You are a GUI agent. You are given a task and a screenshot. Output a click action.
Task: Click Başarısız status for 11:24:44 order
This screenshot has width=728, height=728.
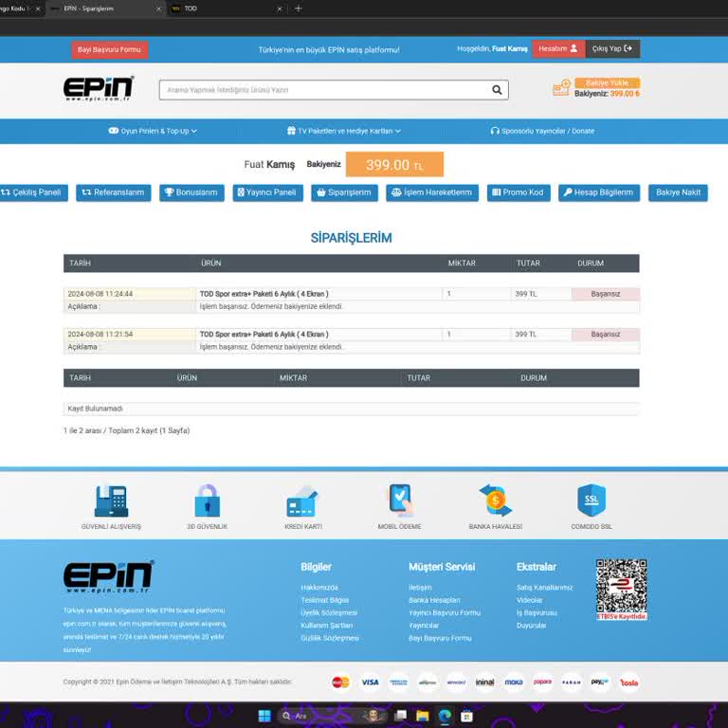pyautogui.click(x=606, y=294)
